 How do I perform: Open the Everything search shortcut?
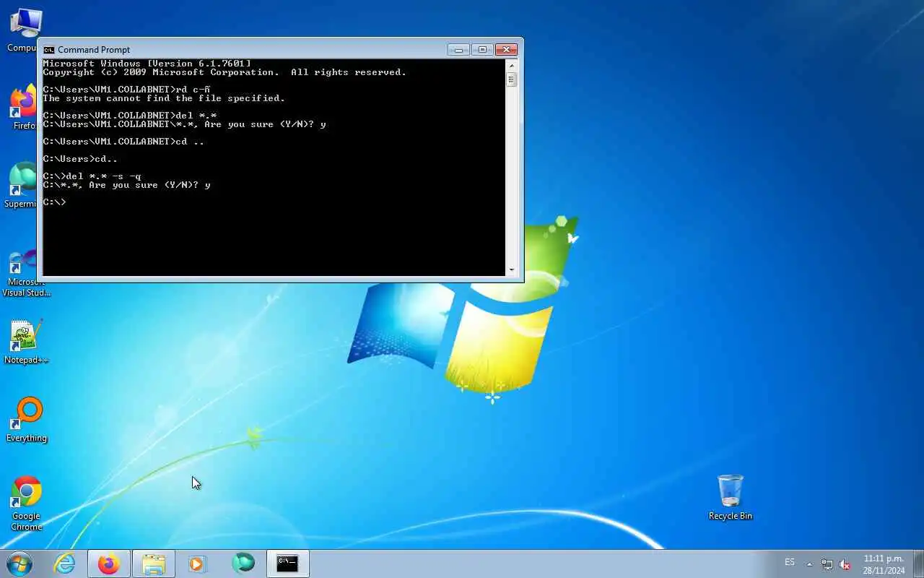(x=26, y=419)
